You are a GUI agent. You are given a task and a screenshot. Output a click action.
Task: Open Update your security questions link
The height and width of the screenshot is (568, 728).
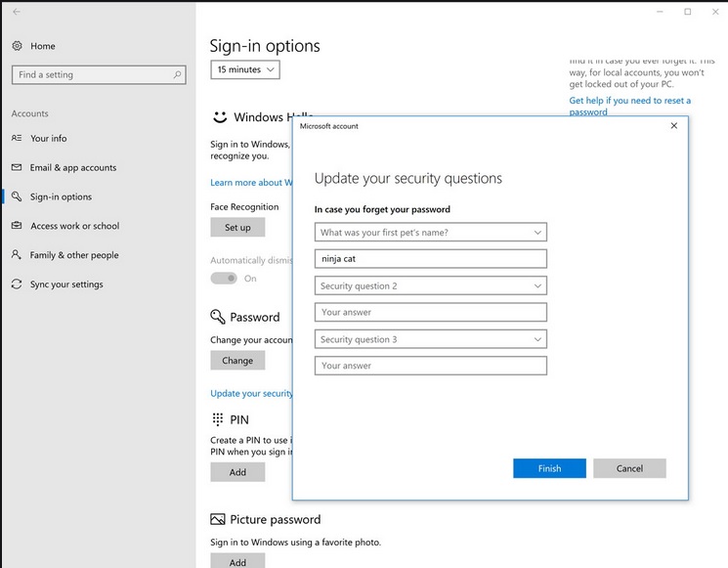pyautogui.click(x=251, y=393)
